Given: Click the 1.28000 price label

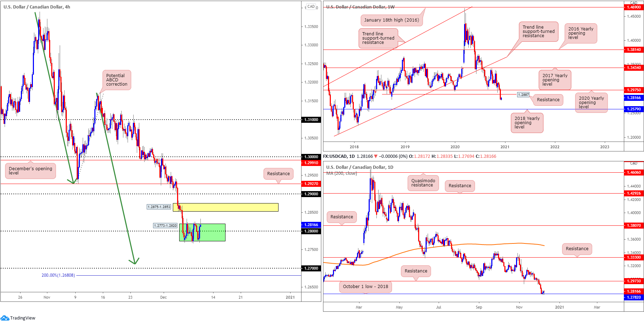Looking at the screenshot, I should click(311, 231).
